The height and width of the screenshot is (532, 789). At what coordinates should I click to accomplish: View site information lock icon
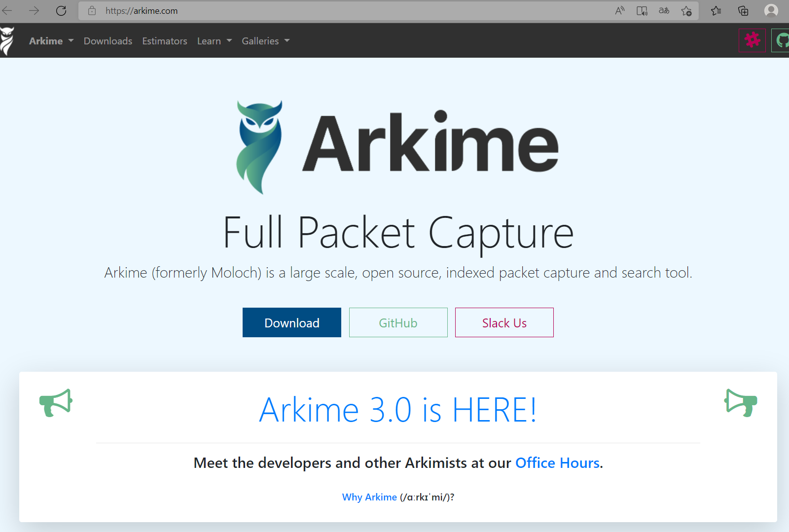(x=92, y=10)
